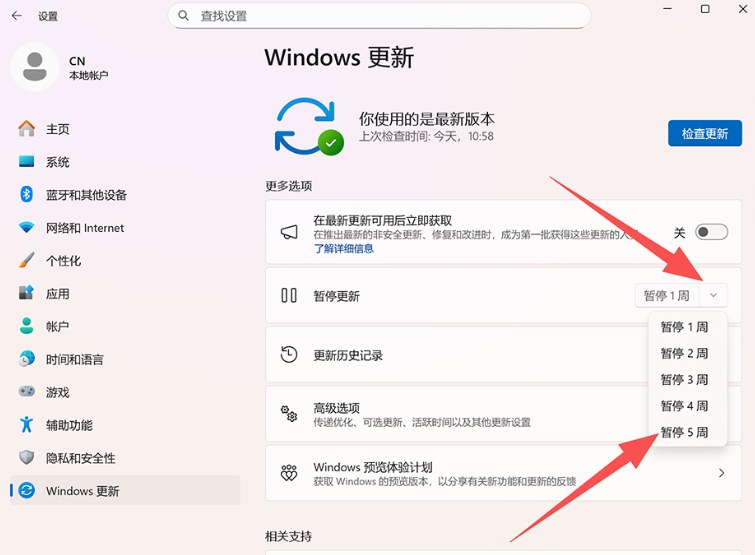Click the 检查更新 button

click(704, 133)
